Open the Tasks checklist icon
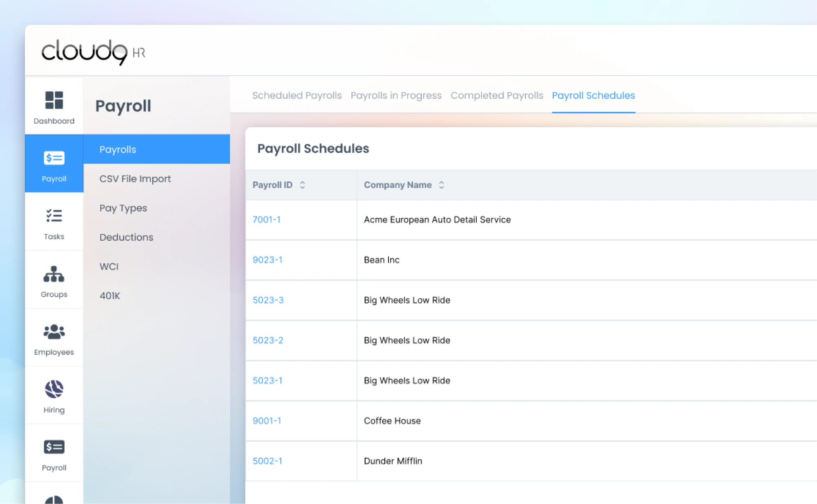 tap(54, 215)
